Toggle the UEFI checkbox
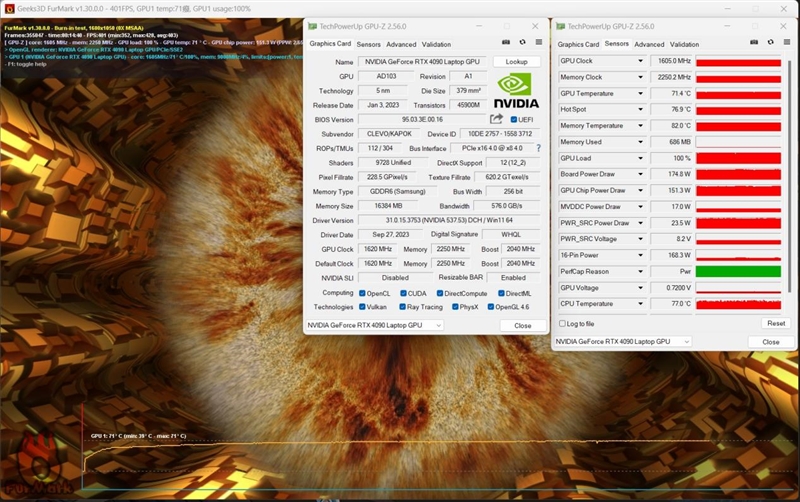This screenshot has width=800, height=502. [514, 119]
